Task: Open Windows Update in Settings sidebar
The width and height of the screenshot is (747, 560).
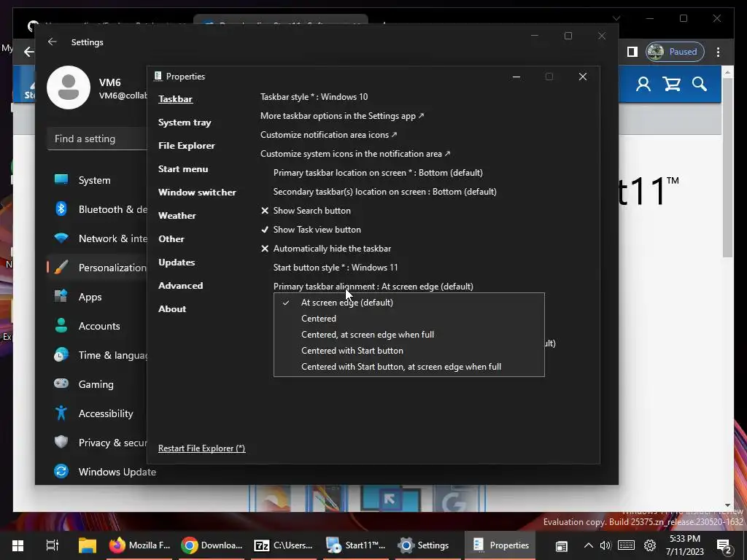Action: pos(104,472)
